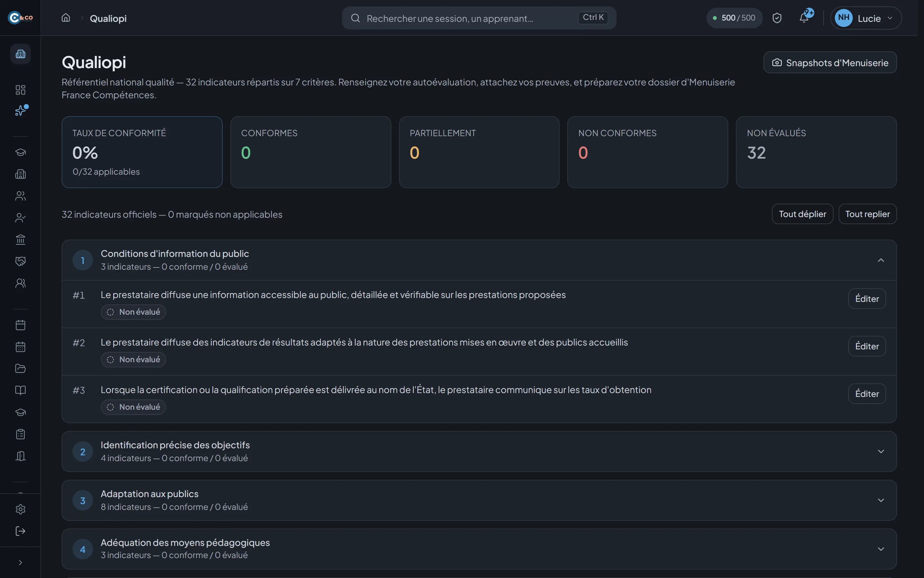The width and height of the screenshot is (924, 578).
Task: Click the "NON CONFORMES" card label
Action: pos(617,133)
